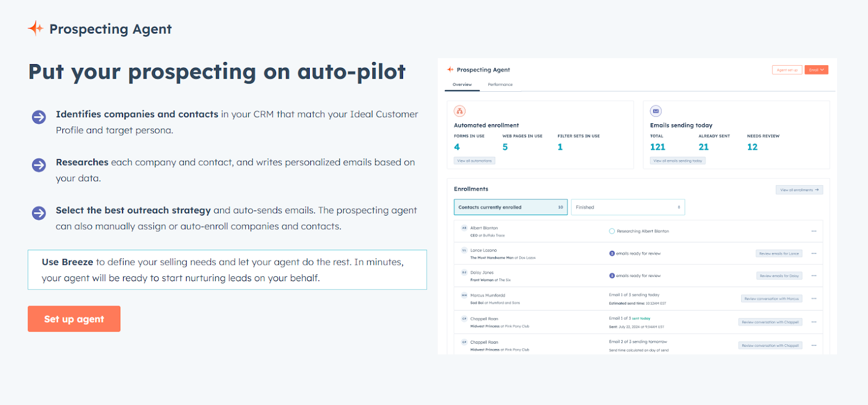Click the arrow icon on View all enrollments
The image size is (868, 405).
click(x=816, y=189)
